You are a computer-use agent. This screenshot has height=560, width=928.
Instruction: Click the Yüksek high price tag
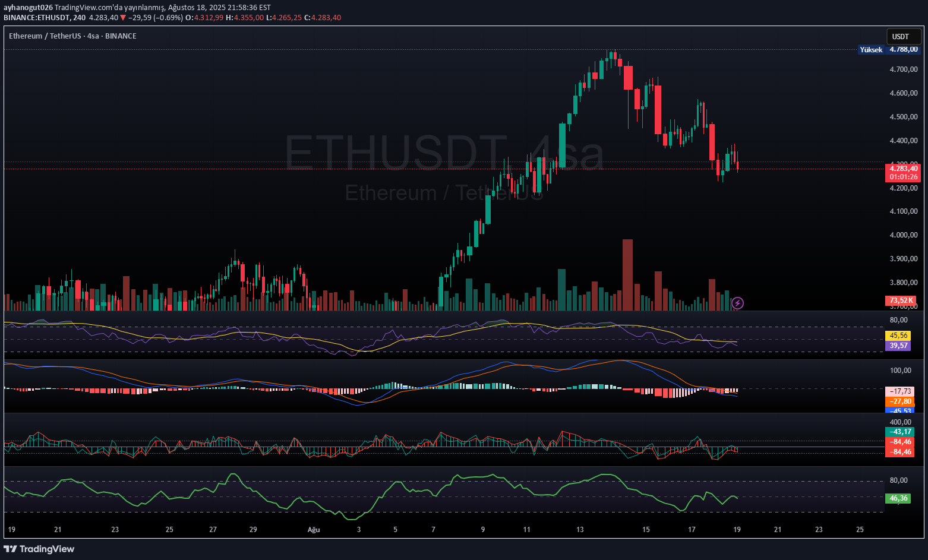click(x=871, y=50)
